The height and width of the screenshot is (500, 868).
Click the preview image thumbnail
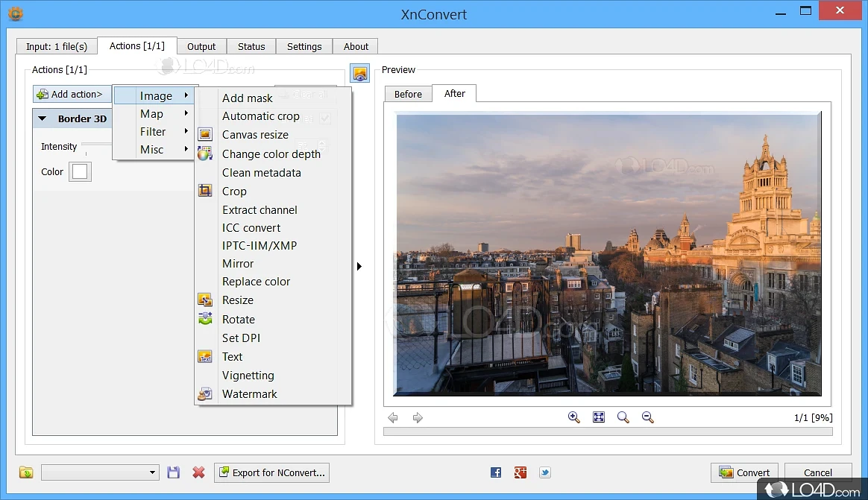(607, 254)
